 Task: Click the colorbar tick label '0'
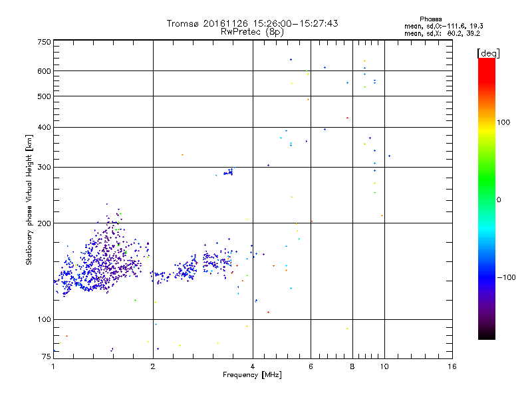click(x=499, y=200)
